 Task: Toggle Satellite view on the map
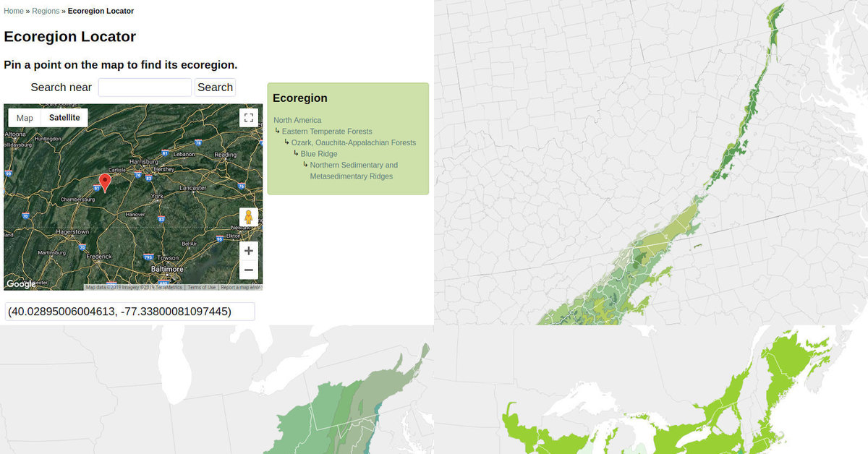point(64,117)
